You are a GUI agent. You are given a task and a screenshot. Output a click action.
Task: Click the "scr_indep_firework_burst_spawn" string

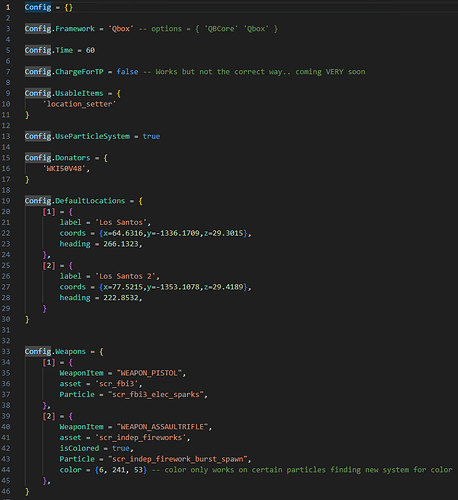(178, 459)
